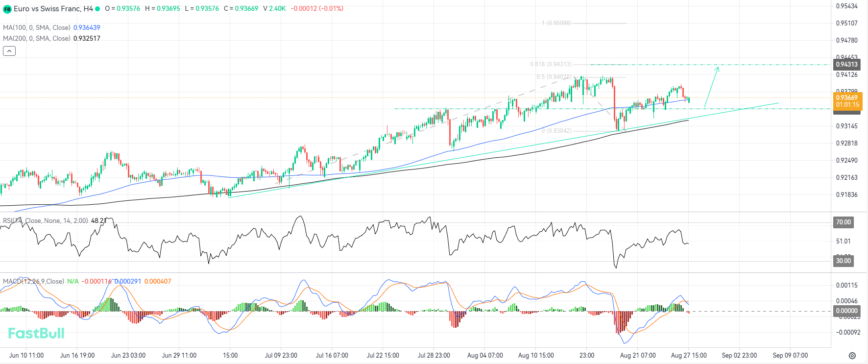Image resolution: width=868 pixels, height=364 pixels.
Task: Click the RSI(14, Close, None, 14, 2.00) label
Action: pyautogui.click(x=46, y=220)
